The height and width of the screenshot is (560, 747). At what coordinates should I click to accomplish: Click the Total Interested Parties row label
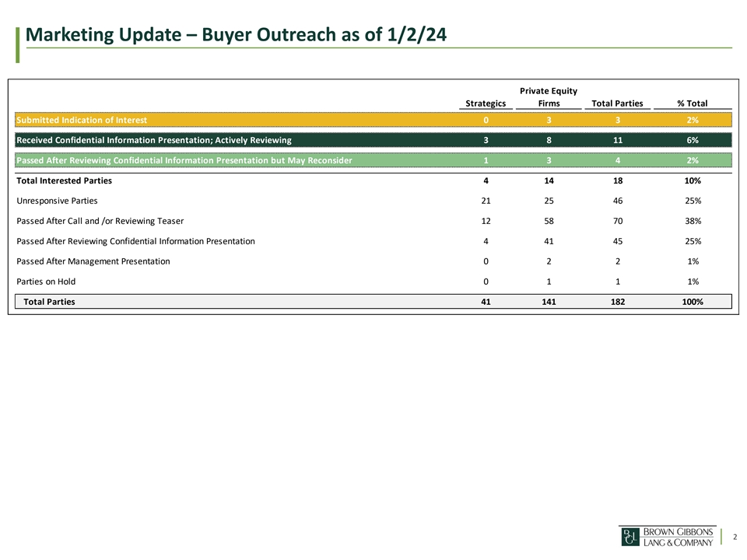pos(64,180)
